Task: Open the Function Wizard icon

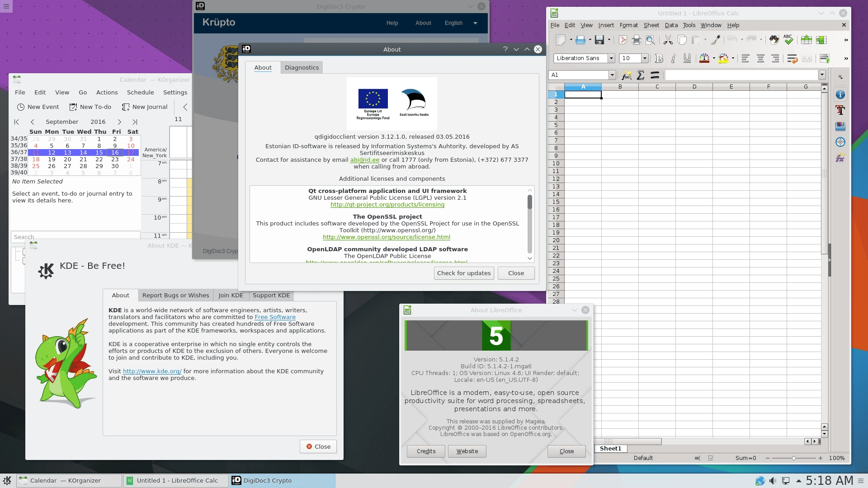Action: point(627,75)
